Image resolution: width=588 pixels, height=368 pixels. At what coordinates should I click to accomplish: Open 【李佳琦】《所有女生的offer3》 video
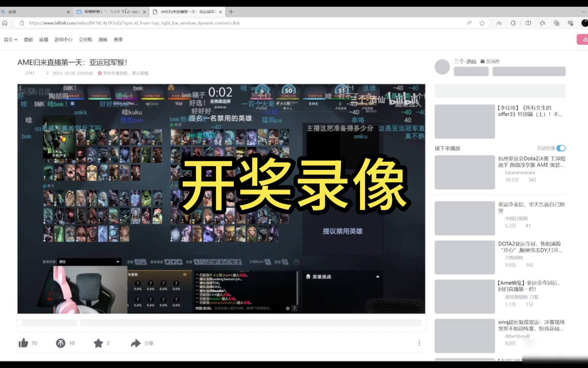(530, 111)
